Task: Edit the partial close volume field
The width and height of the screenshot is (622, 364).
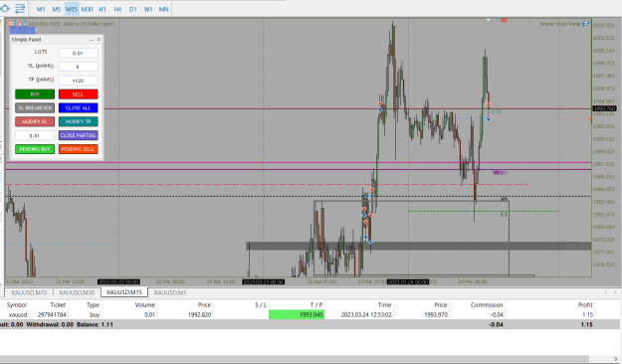Action: 35,135
